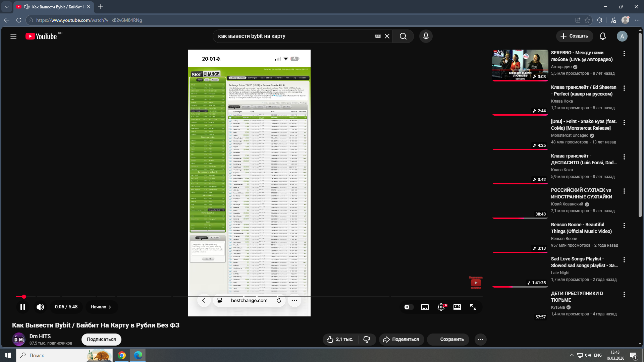Toggle autoplay switch in player
Viewport: 644px width, 362px height.
point(408,307)
